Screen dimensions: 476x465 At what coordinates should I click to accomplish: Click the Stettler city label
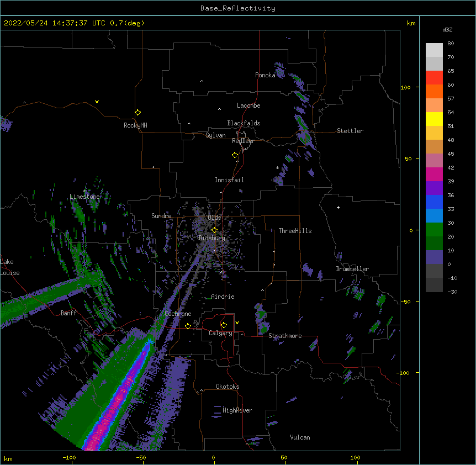point(350,131)
